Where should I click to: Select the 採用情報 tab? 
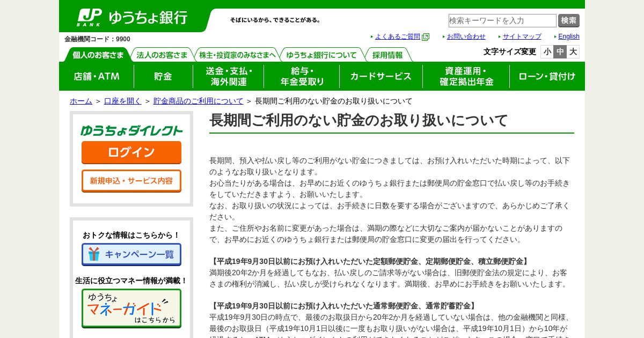point(387,55)
